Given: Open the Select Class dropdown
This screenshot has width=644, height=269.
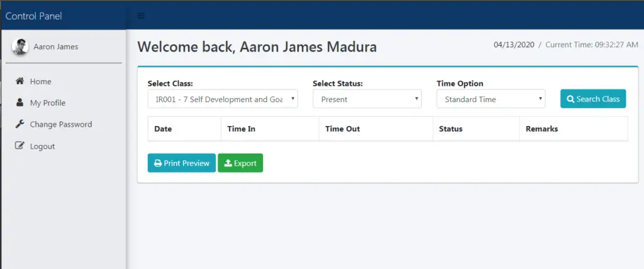Looking at the screenshot, I should [223, 99].
